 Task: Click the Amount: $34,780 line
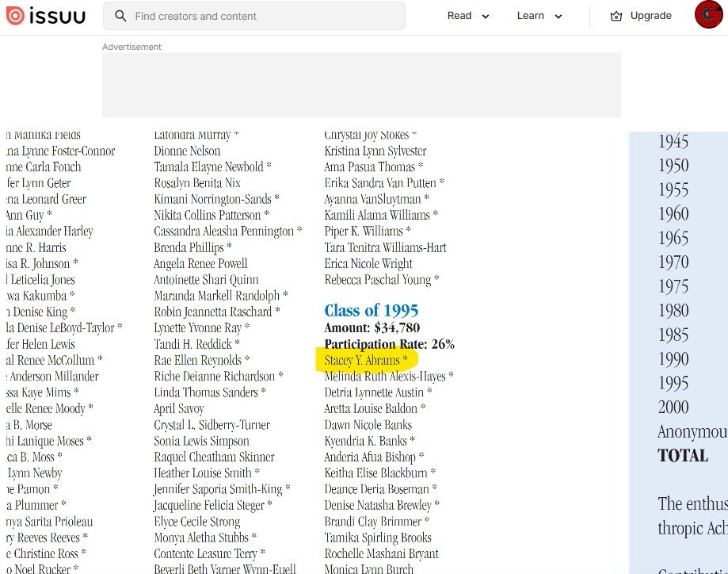372,328
